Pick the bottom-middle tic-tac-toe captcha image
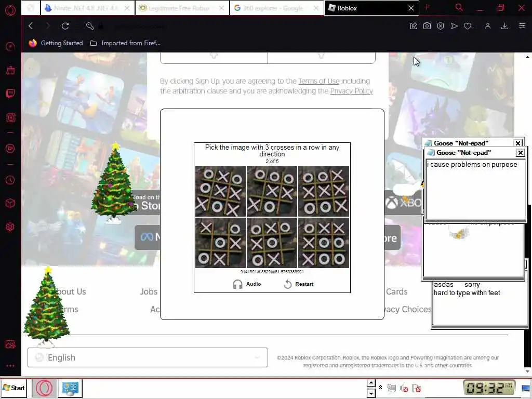This screenshot has height=399, width=532. [272, 243]
